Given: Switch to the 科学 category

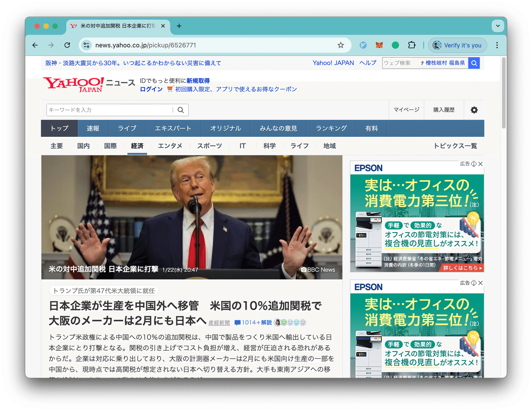Looking at the screenshot, I should [270, 146].
